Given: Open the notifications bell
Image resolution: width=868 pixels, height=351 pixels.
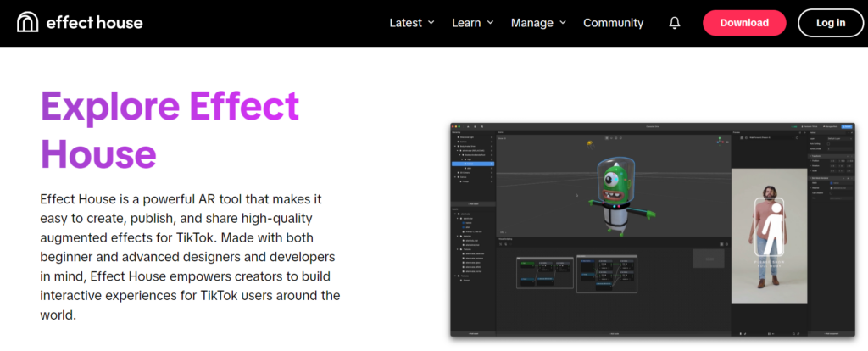Looking at the screenshot, I should 674,23.
